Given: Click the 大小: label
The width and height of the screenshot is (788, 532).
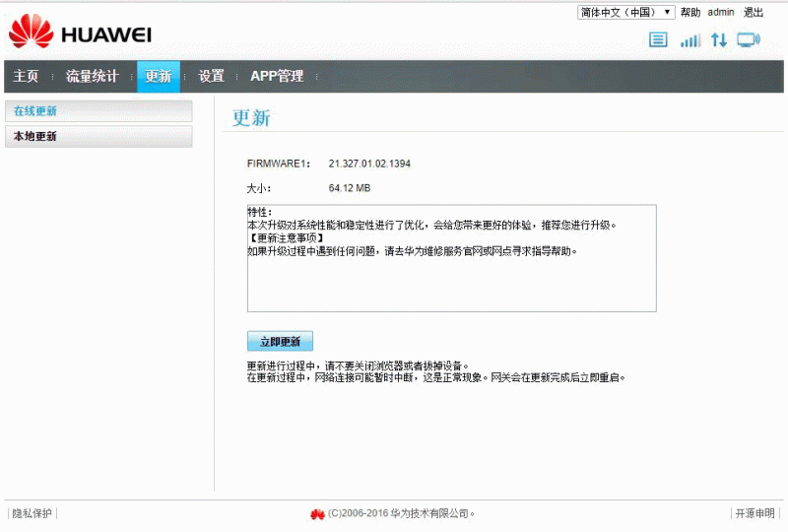Looking at the screenshot, I should [x=259, y=188].
